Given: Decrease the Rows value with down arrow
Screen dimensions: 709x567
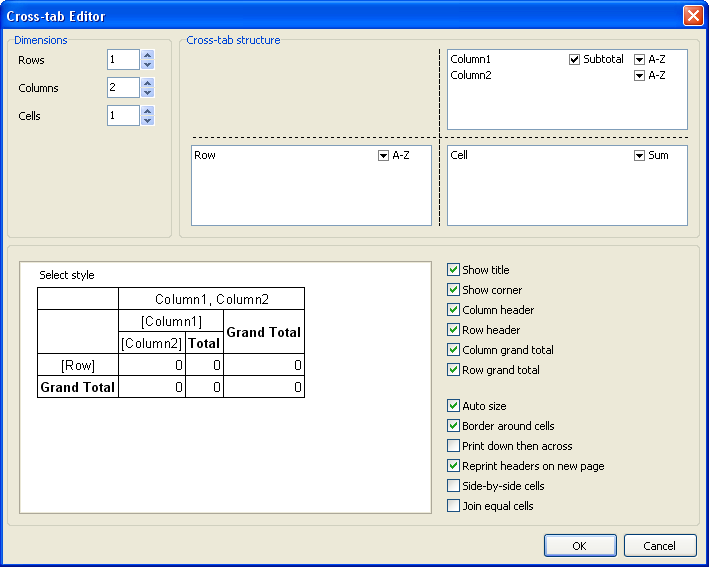Looking at the screenshot, I should (x=148, y=65).
